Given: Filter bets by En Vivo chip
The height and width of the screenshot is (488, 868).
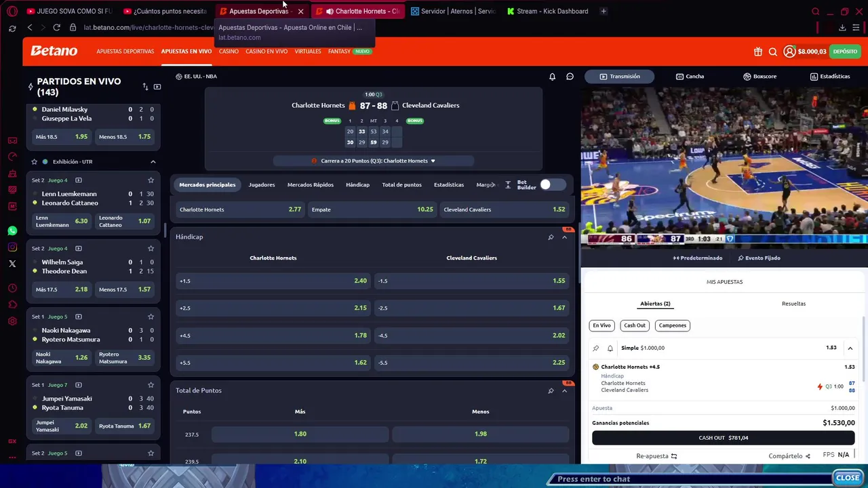Looking at the screenshot, I should (x=601, y=325).
